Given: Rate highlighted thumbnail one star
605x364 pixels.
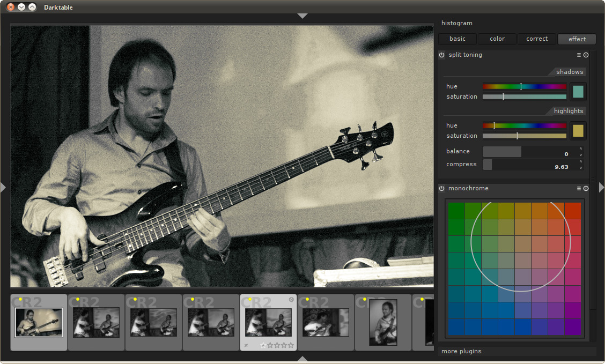Looking at the screenshot, I should [263, 345].
